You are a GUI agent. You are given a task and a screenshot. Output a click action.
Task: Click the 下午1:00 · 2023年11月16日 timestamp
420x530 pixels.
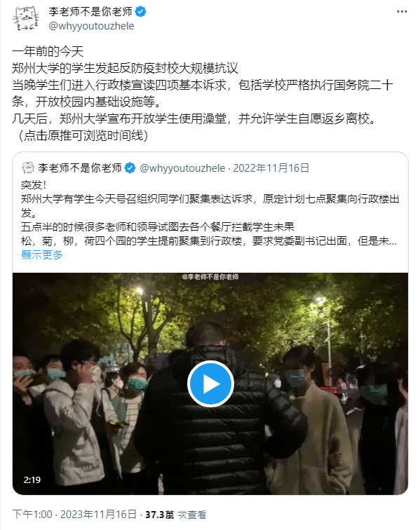coord(74,515)
